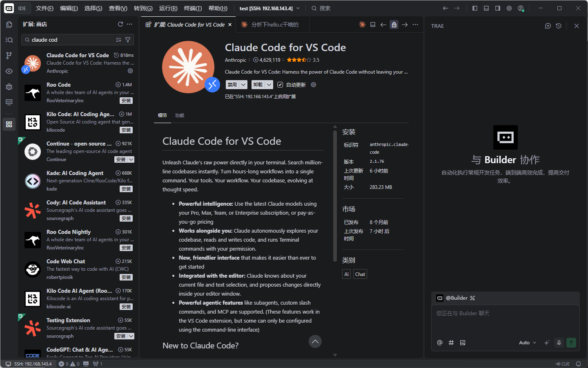Send message with green arrow button
588x368 pixels.
point(571,343)
